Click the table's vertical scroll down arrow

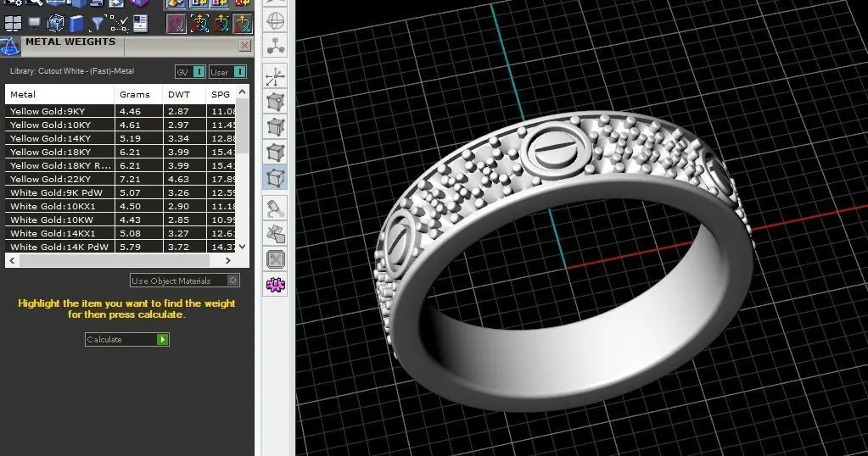243,247
